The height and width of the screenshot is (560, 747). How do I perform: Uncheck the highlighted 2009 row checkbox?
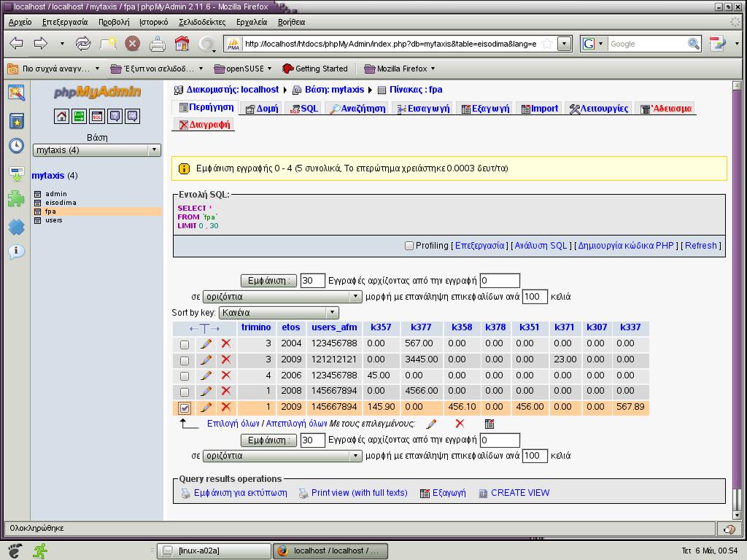click(x=185, y=408)
